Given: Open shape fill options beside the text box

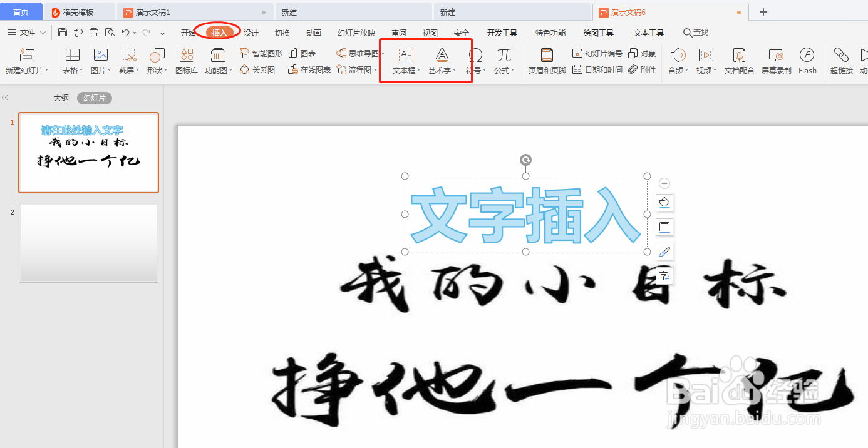Looking at the screenshot, I should 664,202.
